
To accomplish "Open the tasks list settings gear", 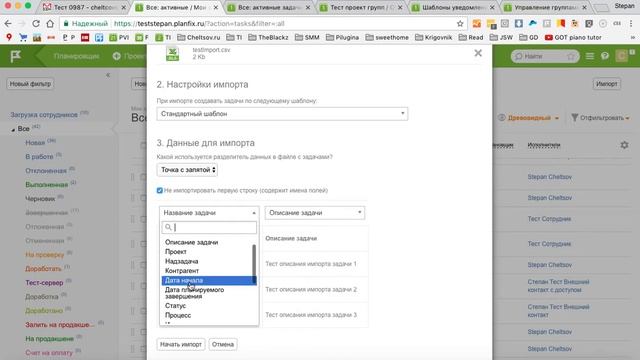I will 624,145.
